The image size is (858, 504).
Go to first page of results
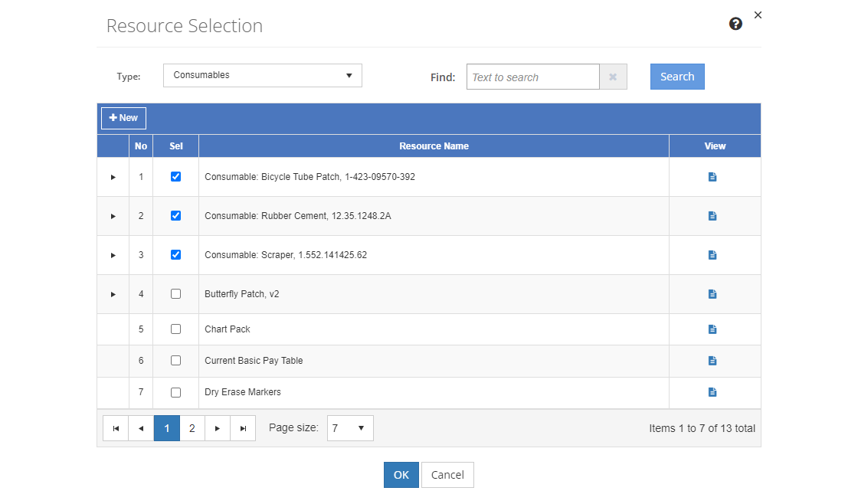(116, 428)
